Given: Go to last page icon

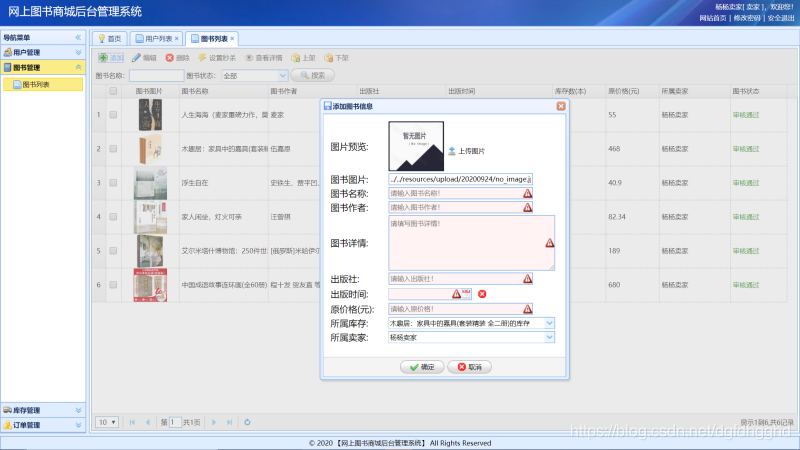Looking at the screenshot, I should tap(230, 422).
